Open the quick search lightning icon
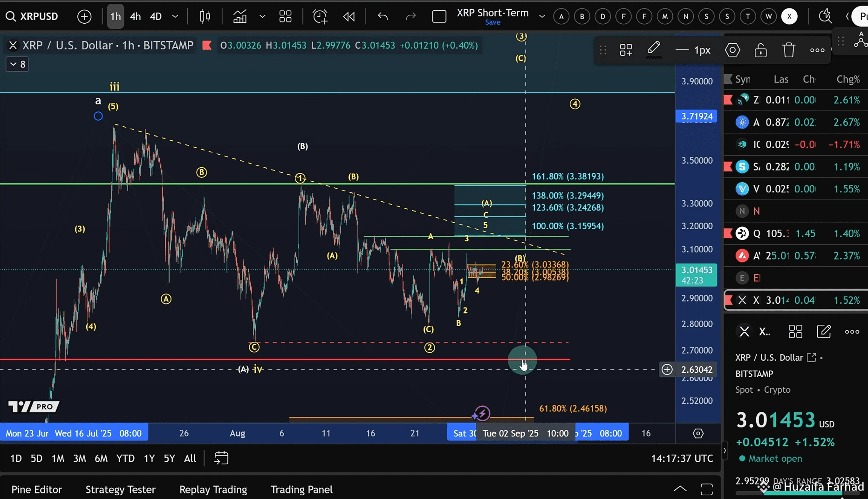This screenshot has width=868, height=499. click(x=825, y=17)
